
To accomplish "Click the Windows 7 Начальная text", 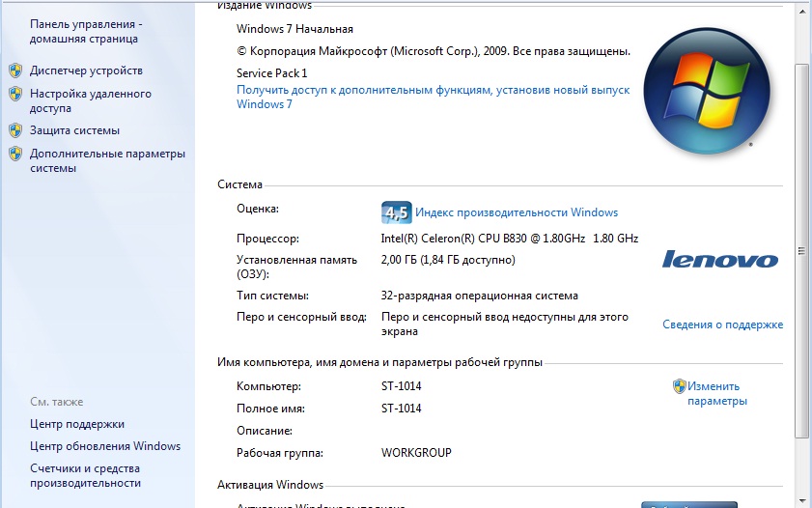I will pyautogui.click(x=294, y=29).
